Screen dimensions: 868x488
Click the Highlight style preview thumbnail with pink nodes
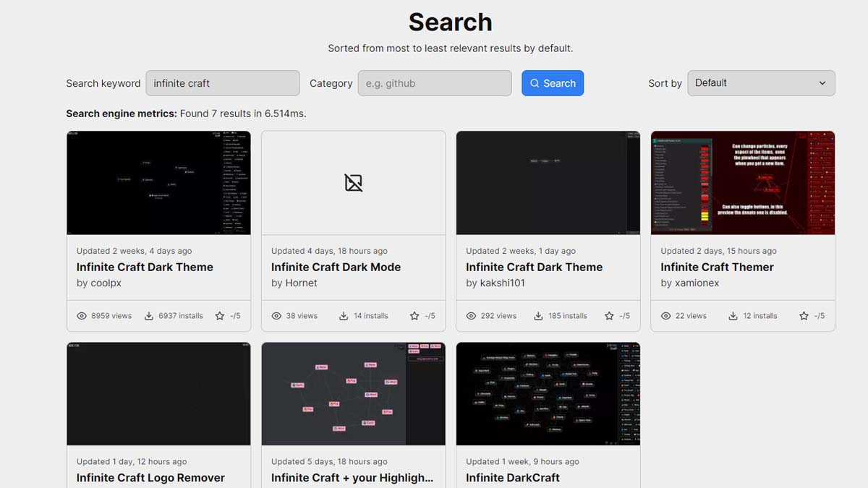(353, 394)
